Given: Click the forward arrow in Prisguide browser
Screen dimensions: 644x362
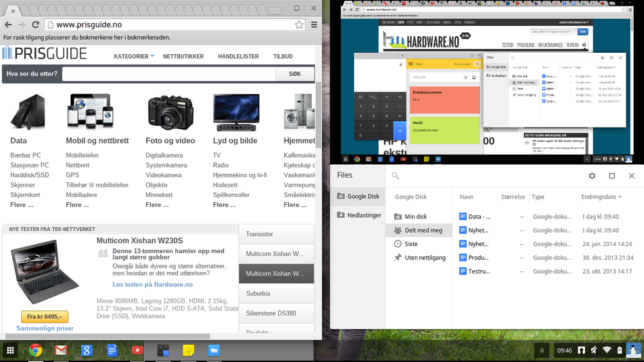Looking at the screenshot, I should coord(22,24).
